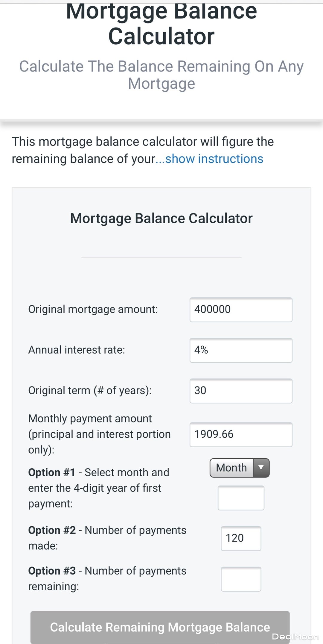This screenshot has height=644, width=323.
Task: Open the Month dropdown for first payment
Action: click(240, 468)
